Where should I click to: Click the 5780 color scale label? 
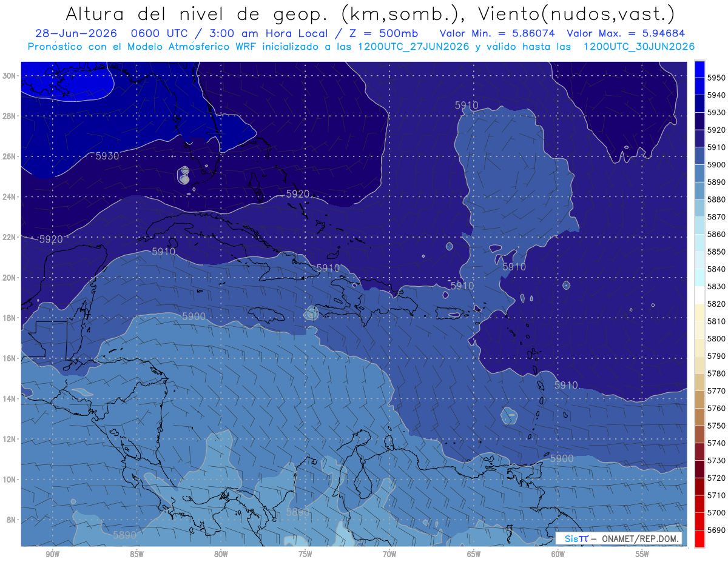[717, 373]
